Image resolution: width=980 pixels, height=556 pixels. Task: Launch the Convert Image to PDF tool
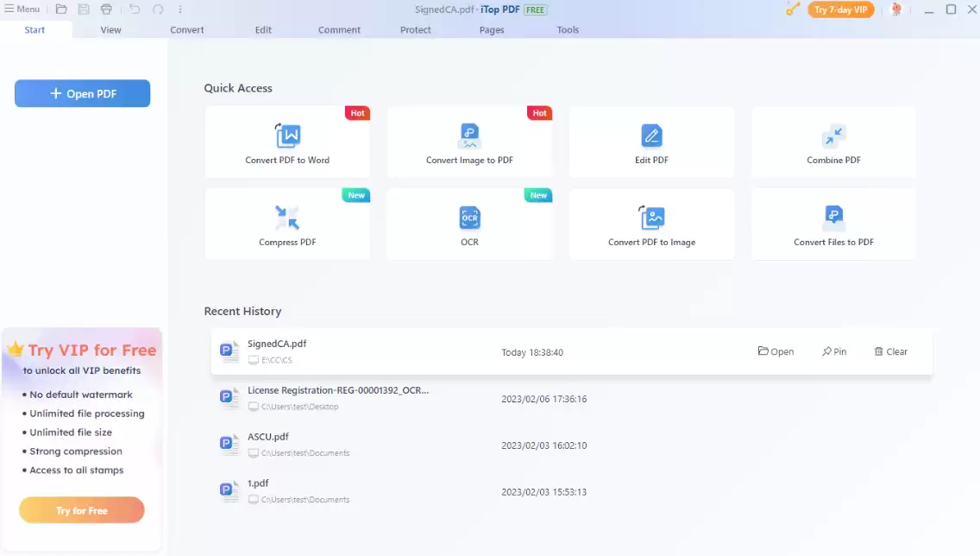(x=469, y=142)
